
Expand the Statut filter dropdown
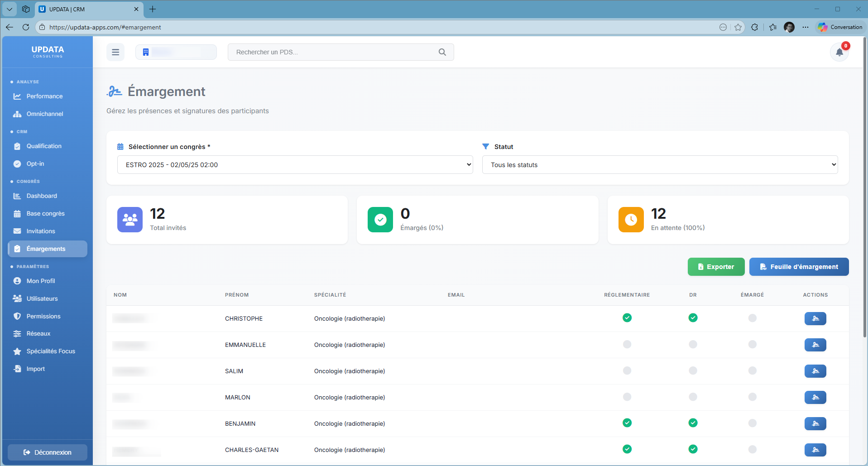coord(660,165)
